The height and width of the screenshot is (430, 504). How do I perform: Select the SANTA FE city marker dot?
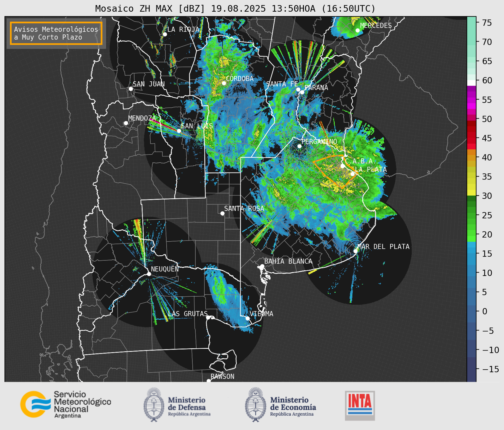tap(298, 89)
